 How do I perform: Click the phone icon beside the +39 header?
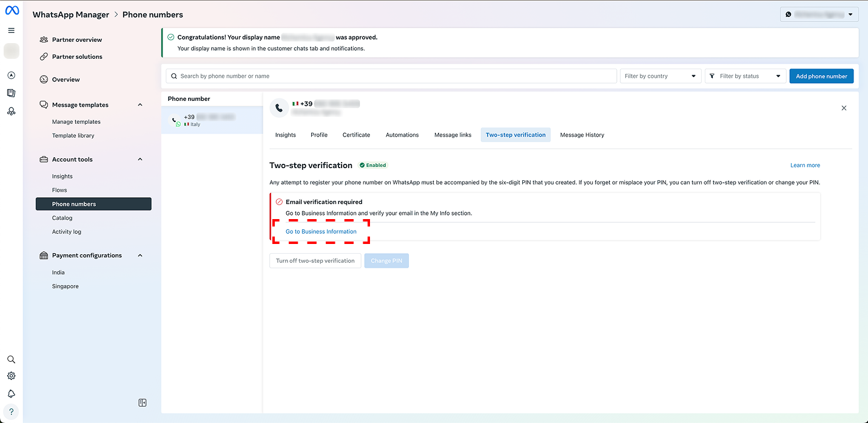(279, 108)
